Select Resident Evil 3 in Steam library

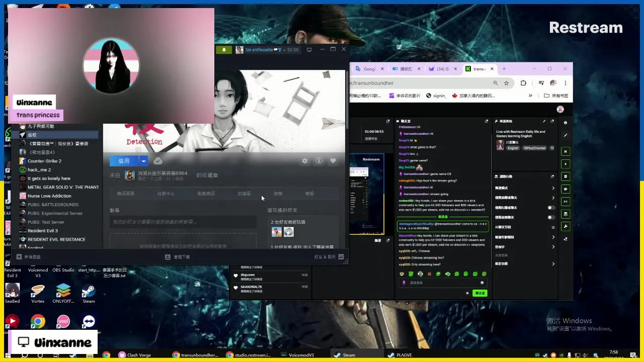click(x=59, y=231)
